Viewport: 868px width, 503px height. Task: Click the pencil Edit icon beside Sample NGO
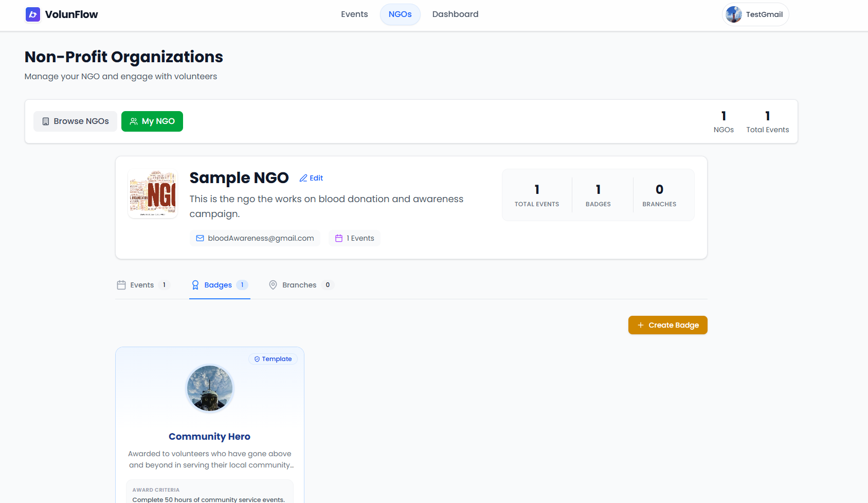pos(303,178)
